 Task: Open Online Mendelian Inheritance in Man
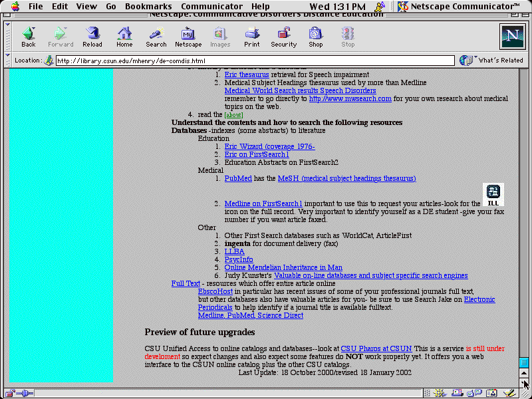tap(283, 267)
